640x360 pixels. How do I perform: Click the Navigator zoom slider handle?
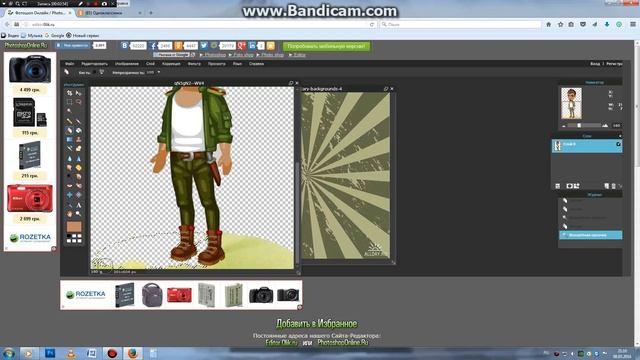click(579, 125)
